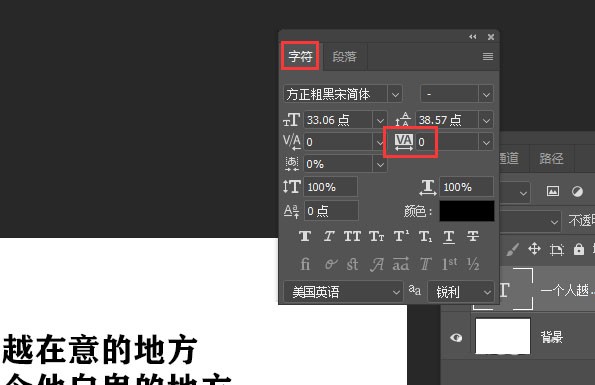The image size is (595, 385).
Task: Click the titling alternates T icon
Action: [425, 264]
